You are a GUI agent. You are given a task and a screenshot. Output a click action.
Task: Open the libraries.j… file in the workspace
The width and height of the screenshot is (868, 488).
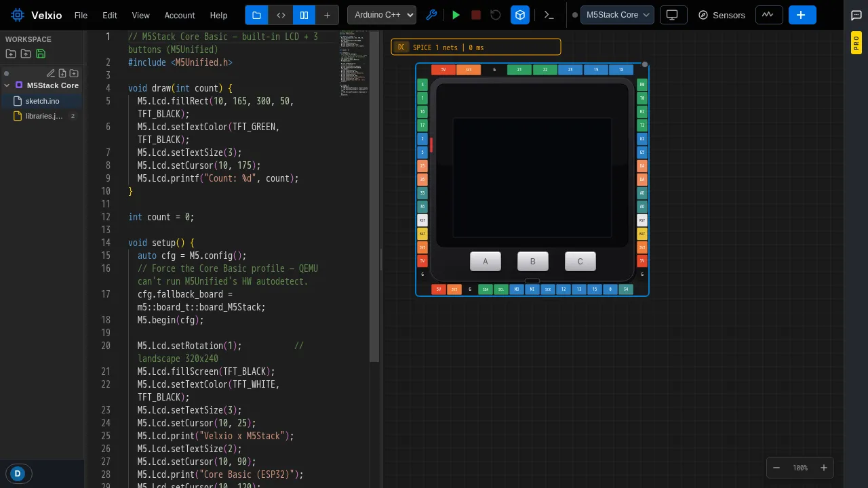click(x=42, y=116)
